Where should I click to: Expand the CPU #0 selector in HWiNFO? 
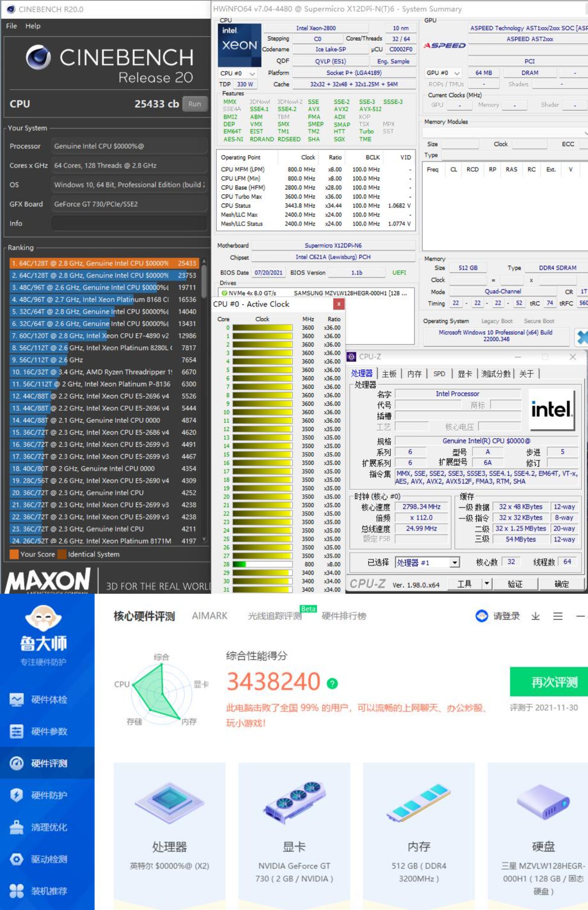point(238,73)
